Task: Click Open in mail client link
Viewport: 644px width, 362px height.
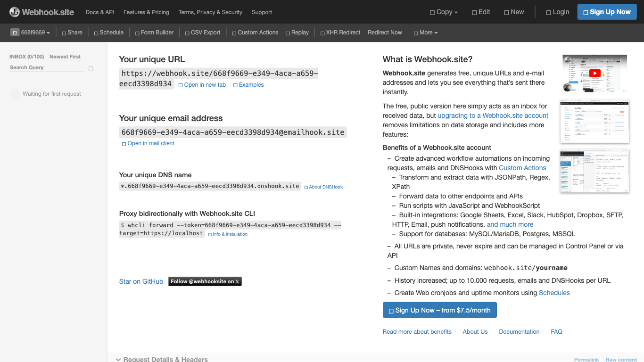Action: [x=148, y=143]
